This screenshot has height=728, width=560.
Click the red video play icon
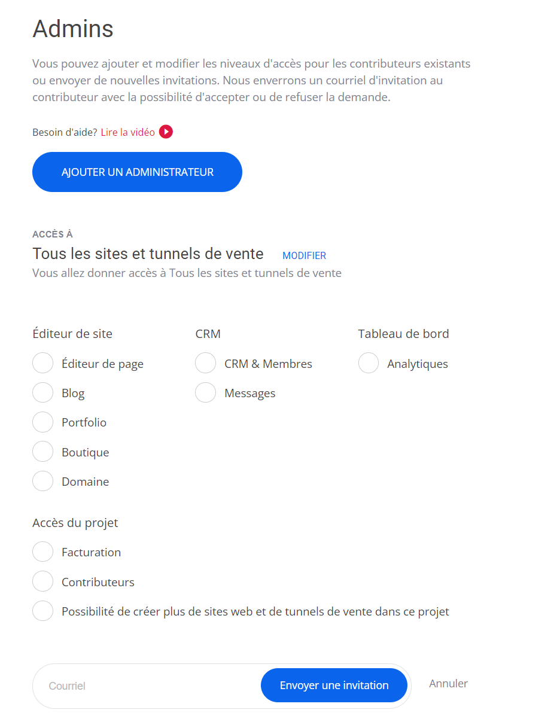click(166, 132)
